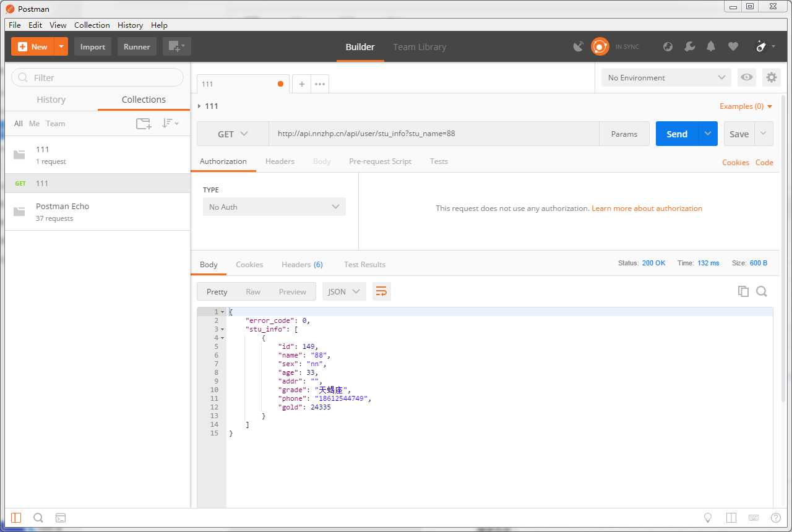Open Test Results tab
The height and width of the screenshot is (532, 792).
[364, 264]
